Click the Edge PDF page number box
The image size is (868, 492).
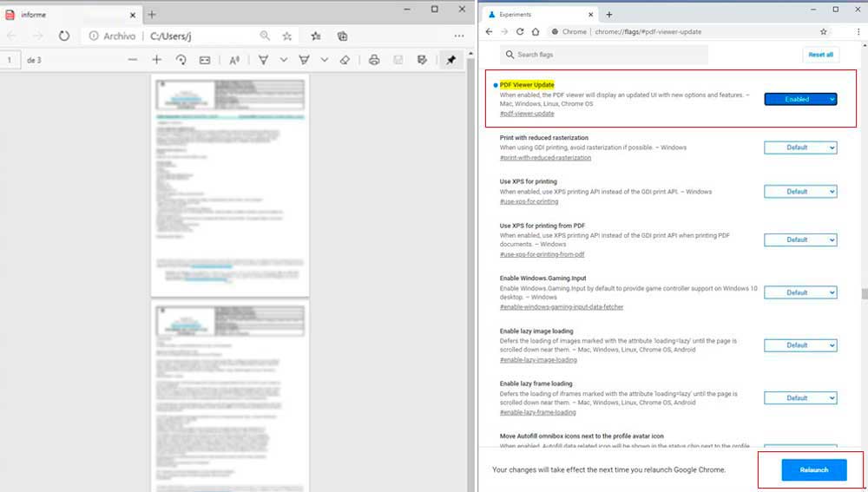(10, 60)
